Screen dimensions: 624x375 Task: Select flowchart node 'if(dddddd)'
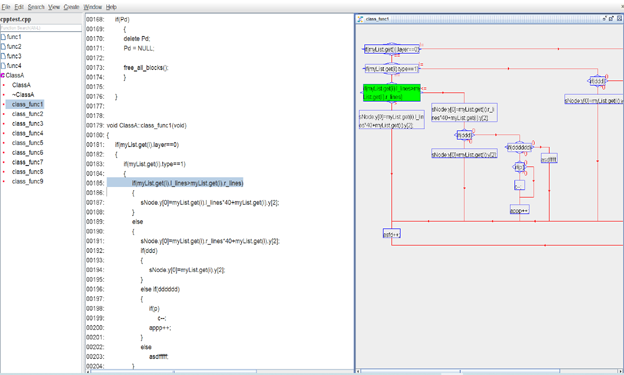pyautogui.click(x=519, y=147)
